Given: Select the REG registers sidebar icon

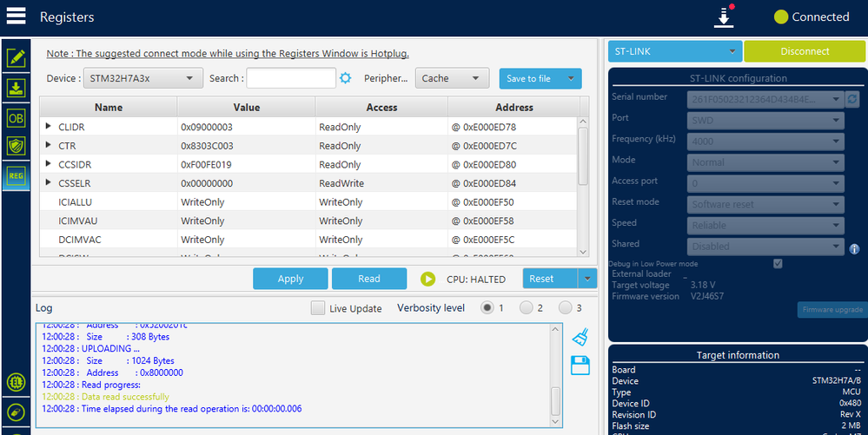Looking at the screenshot, I should (16, 176).
